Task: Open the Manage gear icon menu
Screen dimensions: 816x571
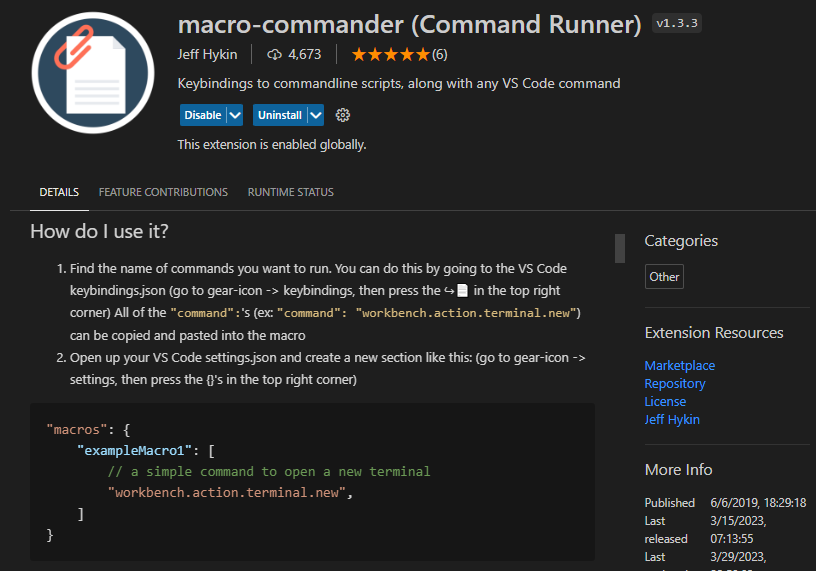Action: (x=343, y=115)
